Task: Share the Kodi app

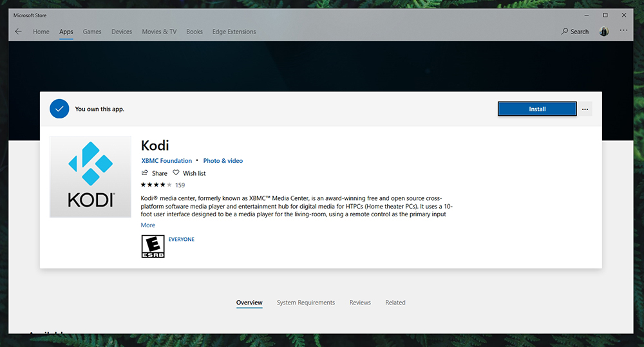Action: tap(155, 173)
